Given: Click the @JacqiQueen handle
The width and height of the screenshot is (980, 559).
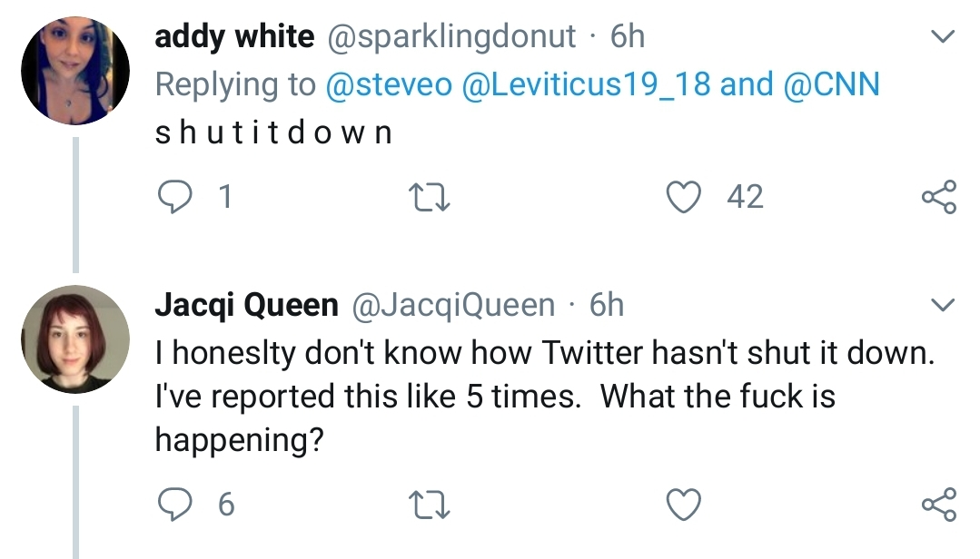Looking at the screenshot, I should point(450,305).
